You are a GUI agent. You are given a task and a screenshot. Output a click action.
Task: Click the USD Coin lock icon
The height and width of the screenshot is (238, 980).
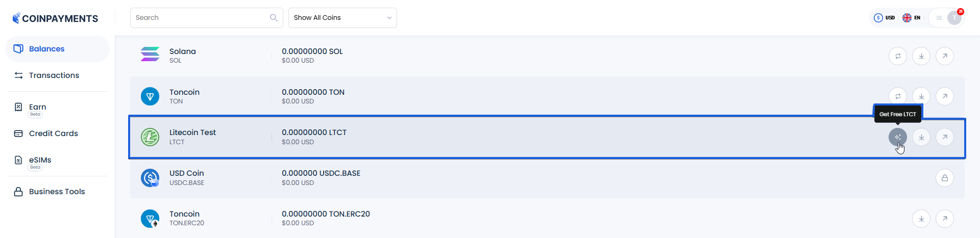[945, 178]
